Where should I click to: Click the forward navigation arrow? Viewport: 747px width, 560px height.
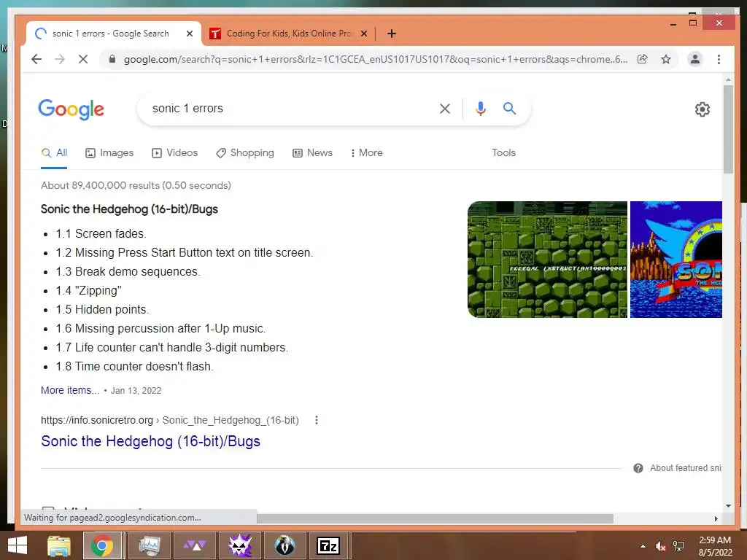point(60,59)
